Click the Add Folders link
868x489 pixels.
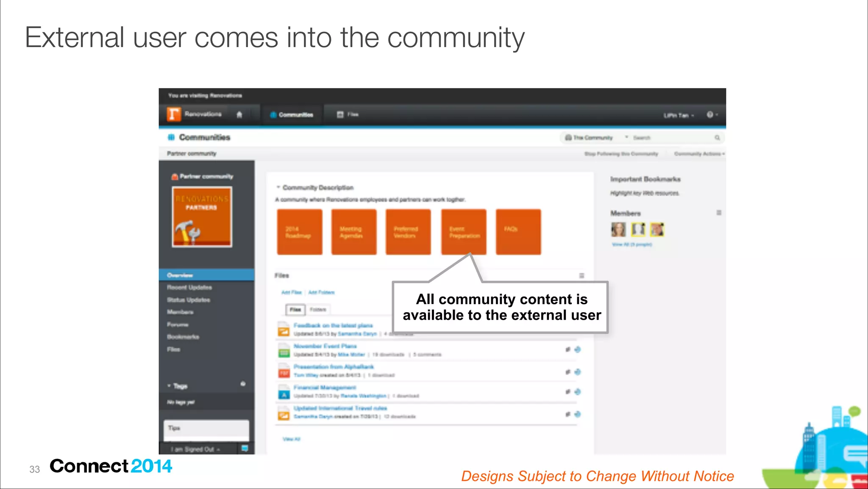(321, 292)
